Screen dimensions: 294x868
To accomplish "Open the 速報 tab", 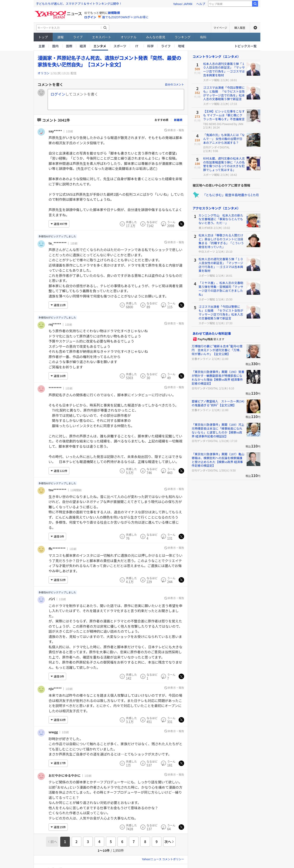I will click(x=60, y=37).
